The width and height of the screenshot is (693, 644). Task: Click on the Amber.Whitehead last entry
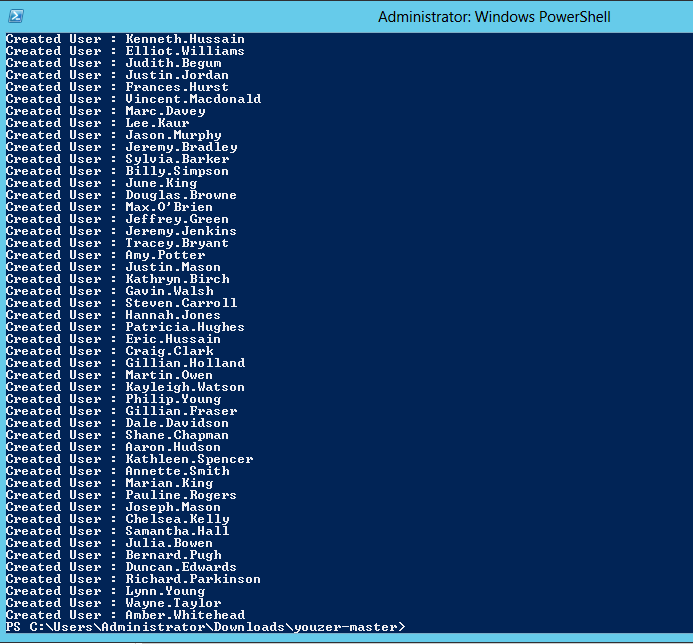pyautogui.click(x=184, y=615)
